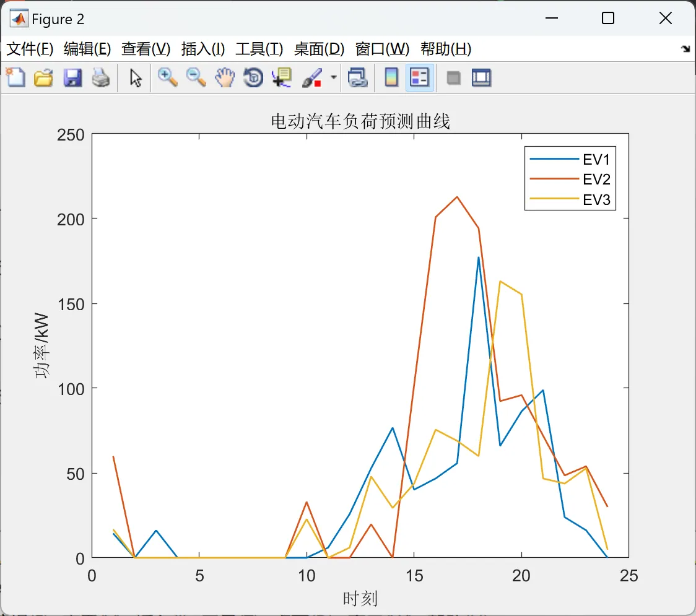
Task: Click the x-axis tick label 10
Action: [x=307, y=576]
